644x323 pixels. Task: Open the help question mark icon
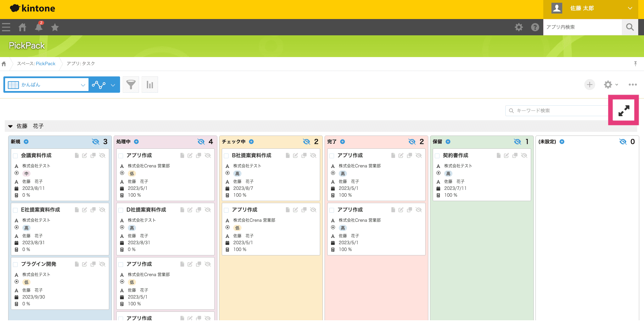point(535,27)
